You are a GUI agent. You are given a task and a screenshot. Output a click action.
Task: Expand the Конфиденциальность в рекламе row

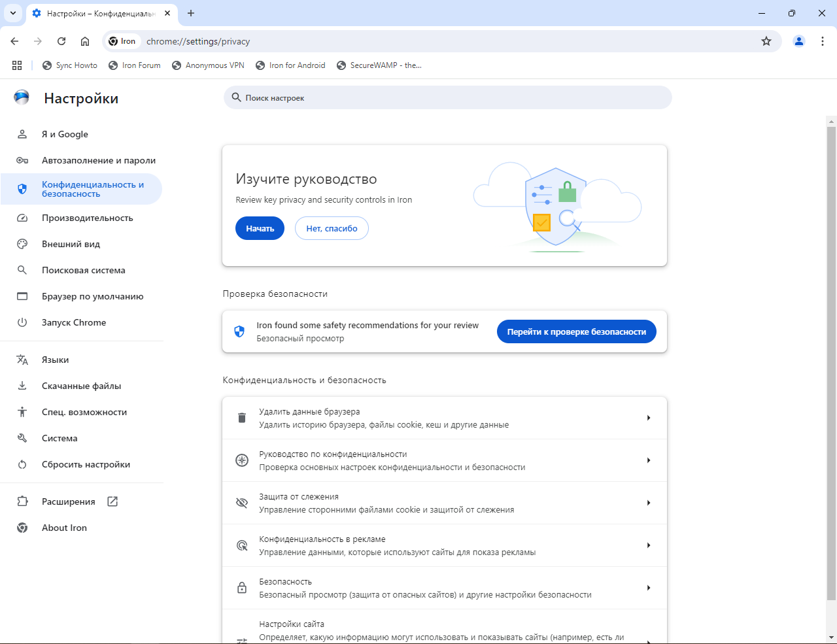pos(445,545)
